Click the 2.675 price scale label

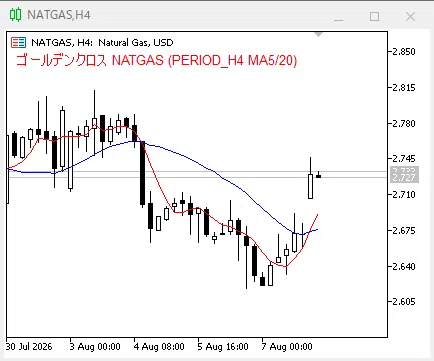(x=404, y=230)
